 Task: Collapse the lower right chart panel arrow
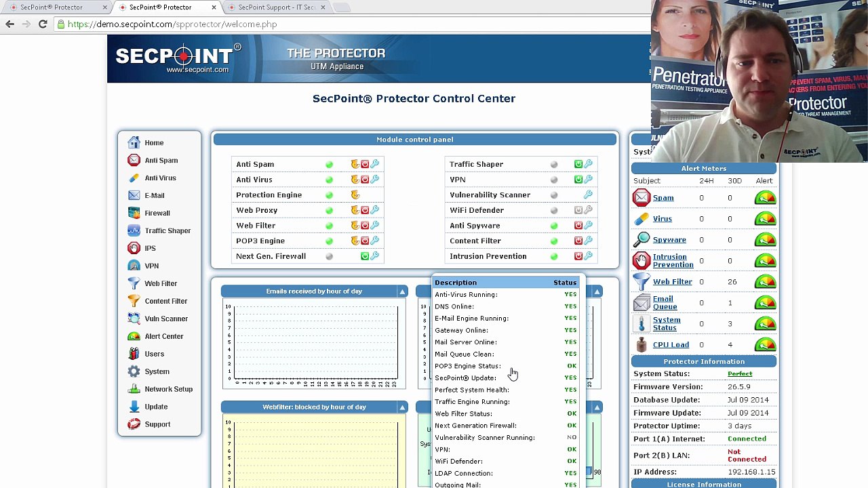click(x=597, y=407)
